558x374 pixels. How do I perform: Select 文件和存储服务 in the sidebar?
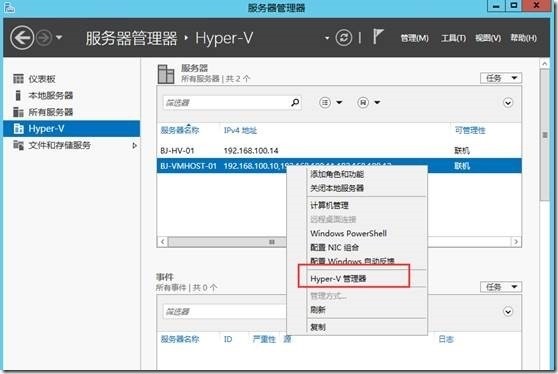(71, 145)
